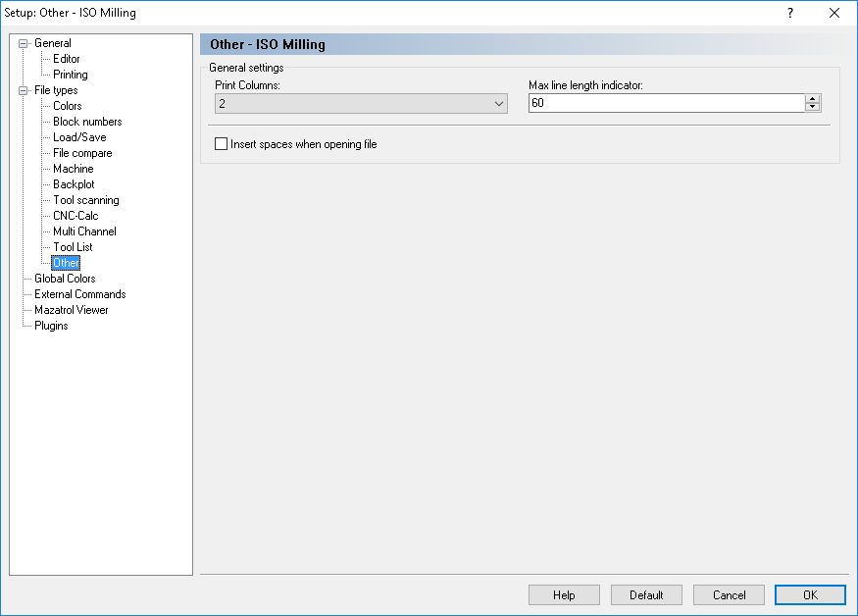Click the Max line length indicator field
Image resolution: width=858 pixels, height=616 pixels.
click(667, 103)
